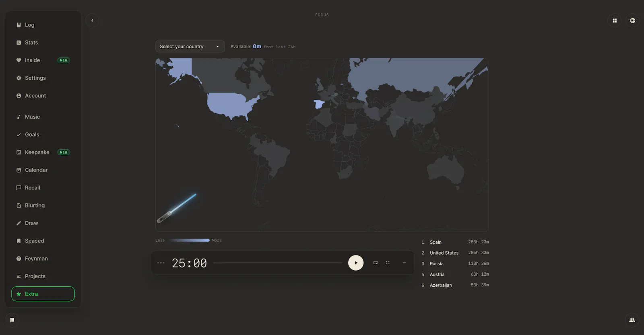Click the timer progress track
644x335 pixels.
(278, 263)
